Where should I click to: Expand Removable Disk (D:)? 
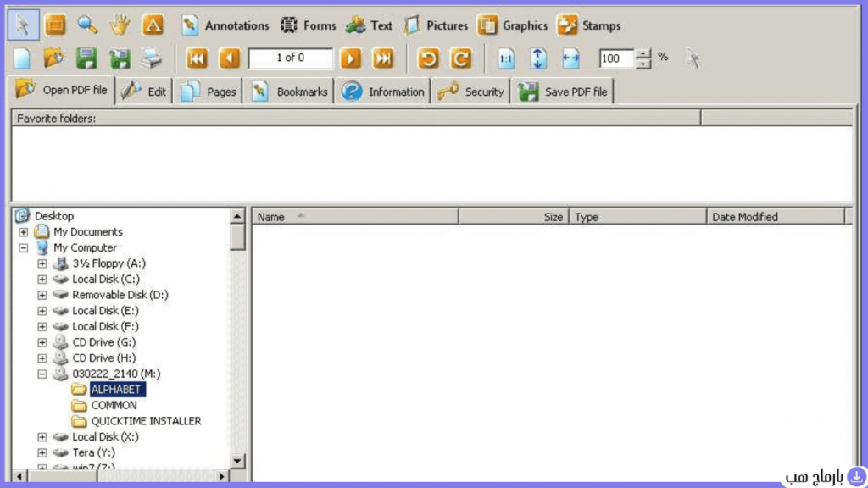pos(42,295)
